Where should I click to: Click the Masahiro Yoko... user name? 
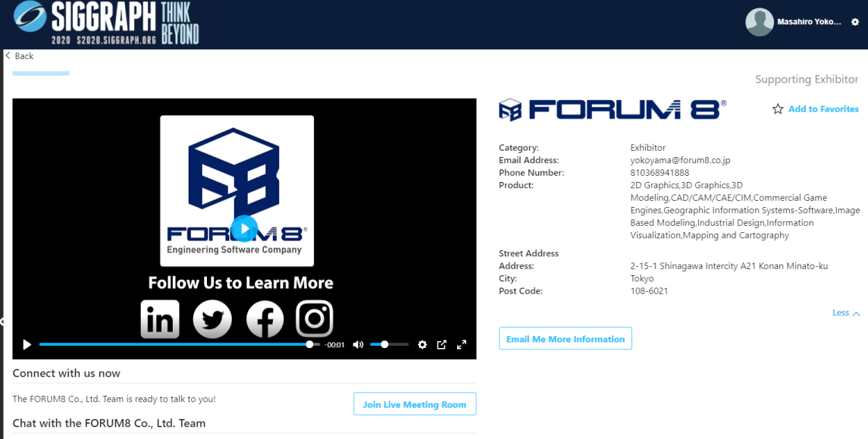tap(809, 22)
